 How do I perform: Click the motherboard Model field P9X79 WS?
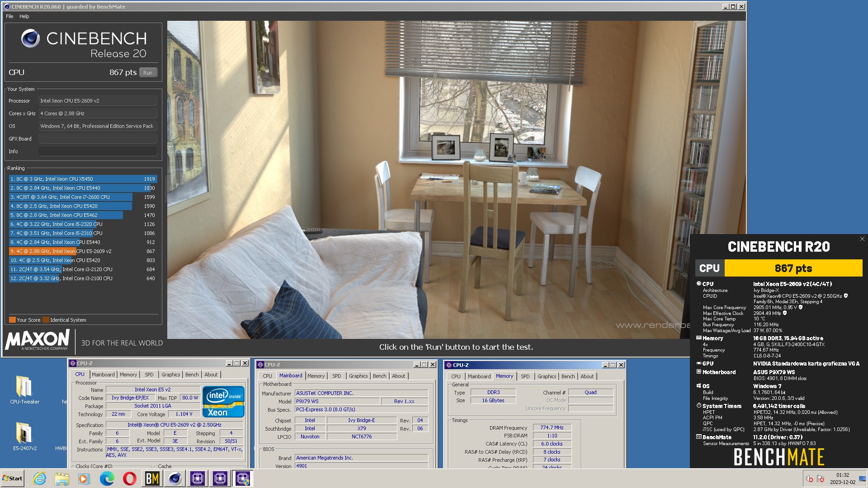click(337, 401)
